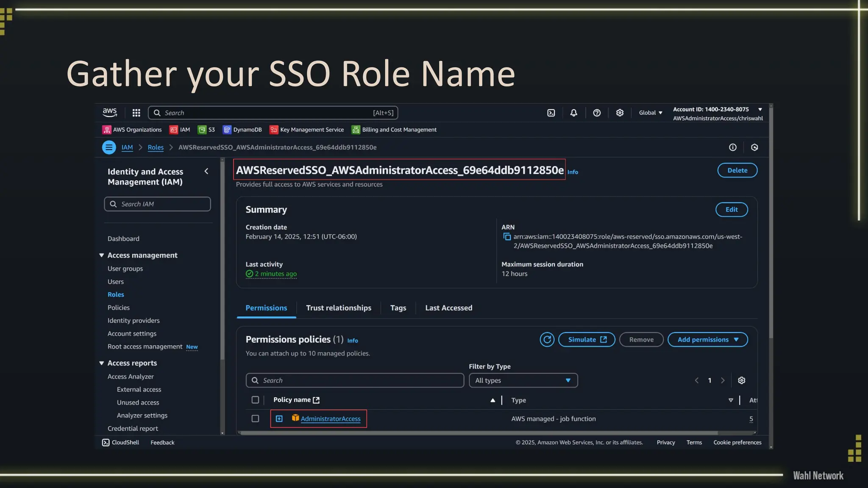Open AWS Organizations shortcut
This screenshot has width=868, height=488.
coord(132,130)
